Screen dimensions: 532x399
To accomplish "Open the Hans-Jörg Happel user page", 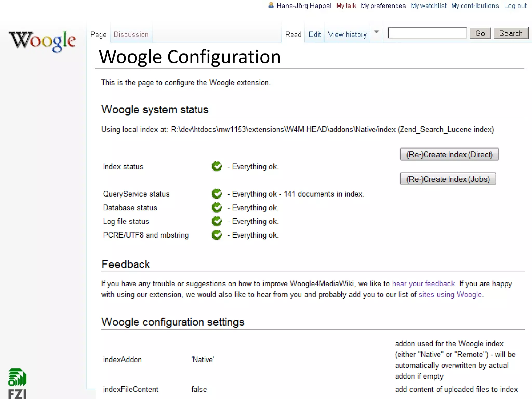I will tap(304, 6).
